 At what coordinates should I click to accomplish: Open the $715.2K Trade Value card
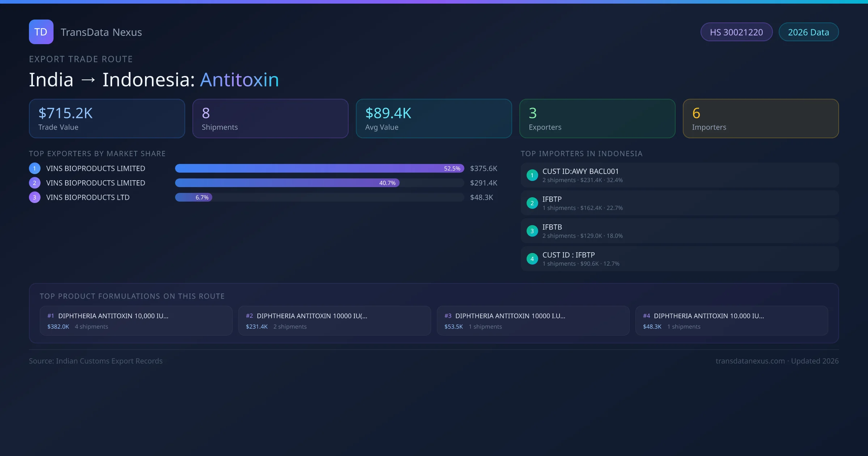[107, 119]
